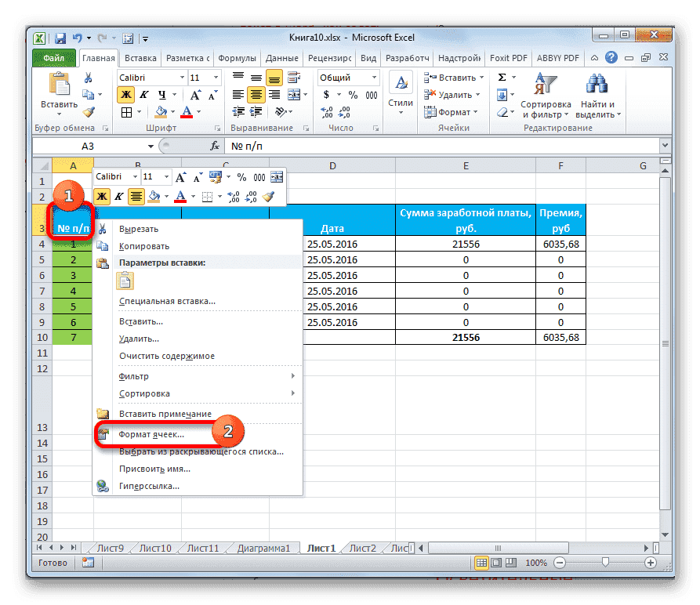Toggle italic formatting in the mini toolbar
The image size is (700, 605).
point(118,195)
